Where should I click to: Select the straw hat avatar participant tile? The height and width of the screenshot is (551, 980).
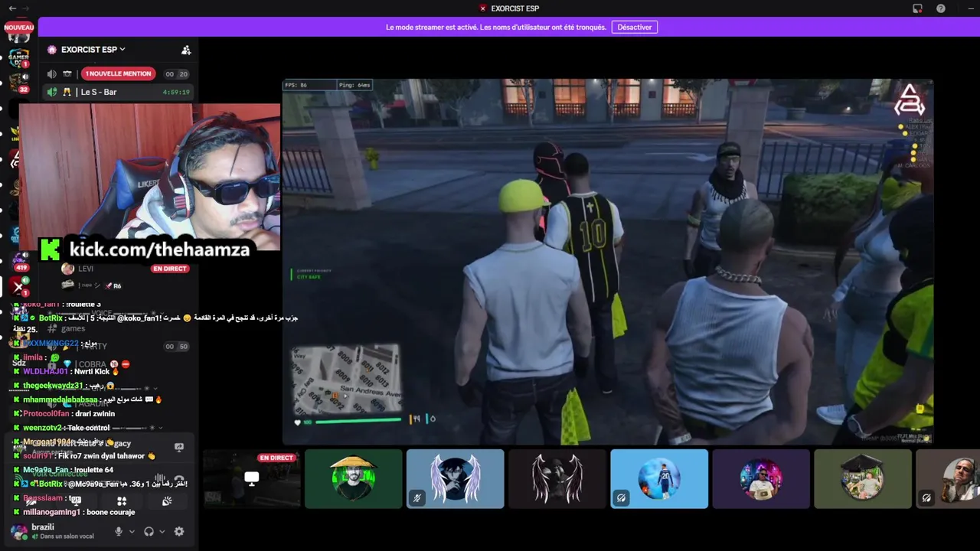pyautogui.click(x=354, y=479)
